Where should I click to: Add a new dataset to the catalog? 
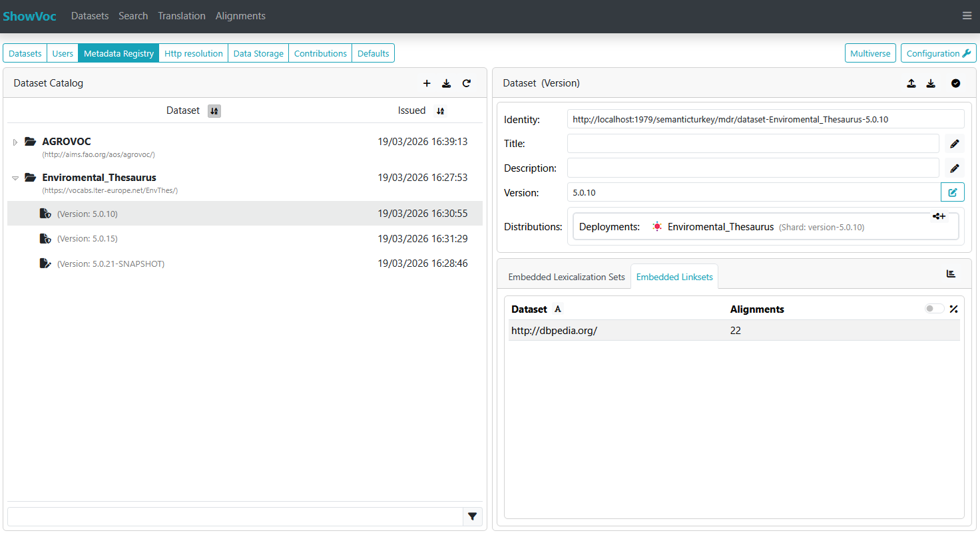coord(427,83)
